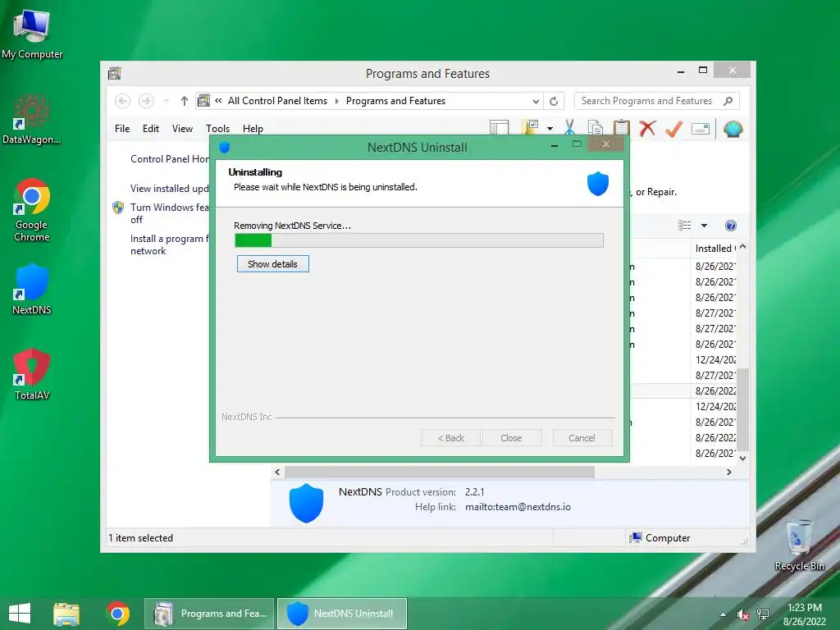Click '1 item selected' status bar text
Viewport: 840px width, 630px height.
pos(140,538)
